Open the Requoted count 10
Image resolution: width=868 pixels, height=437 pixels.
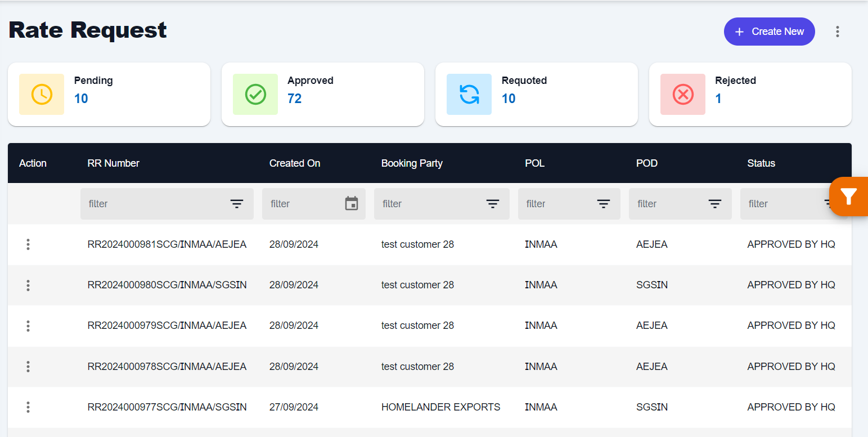pos(509,99)
